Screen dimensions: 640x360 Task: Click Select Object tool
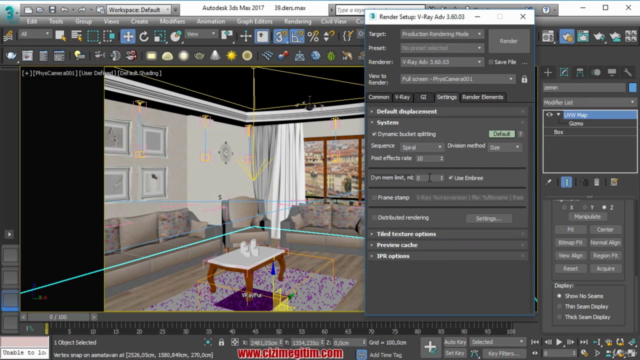pyautogui.click(x=60, y=36)
